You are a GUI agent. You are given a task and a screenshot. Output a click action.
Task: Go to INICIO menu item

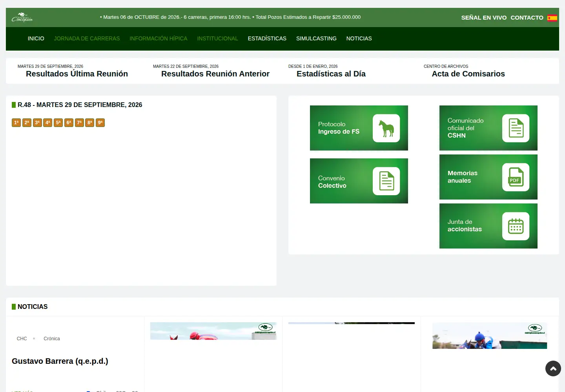pyautogui.click(x=36, y=38)
